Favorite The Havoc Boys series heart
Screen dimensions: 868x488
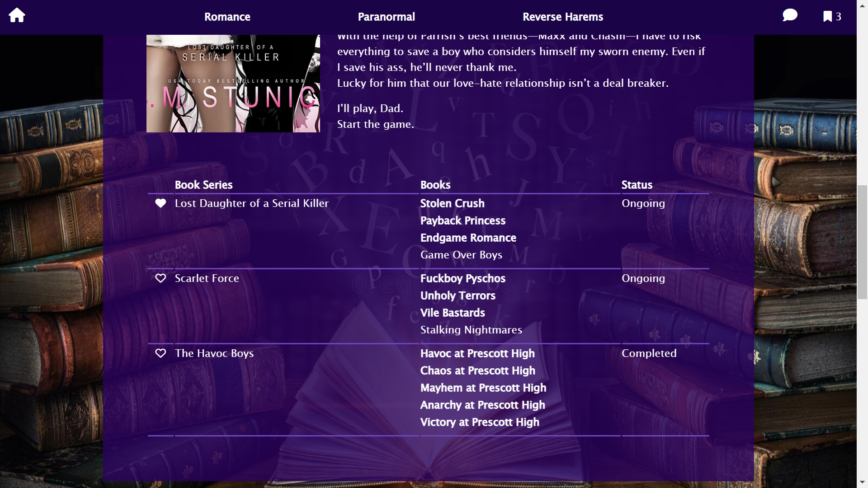pyautogui.click(x=160, y=353)
